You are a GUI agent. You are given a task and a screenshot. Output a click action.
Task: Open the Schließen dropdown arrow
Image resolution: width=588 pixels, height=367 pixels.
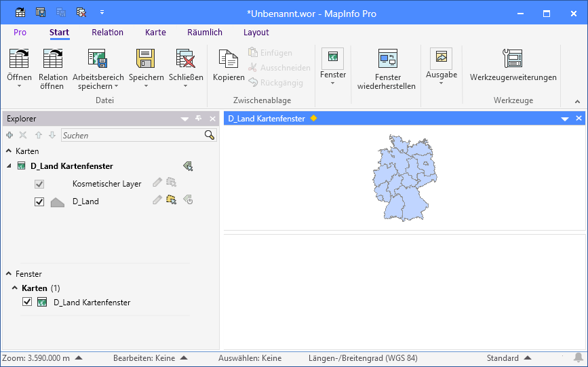point(186,86)
